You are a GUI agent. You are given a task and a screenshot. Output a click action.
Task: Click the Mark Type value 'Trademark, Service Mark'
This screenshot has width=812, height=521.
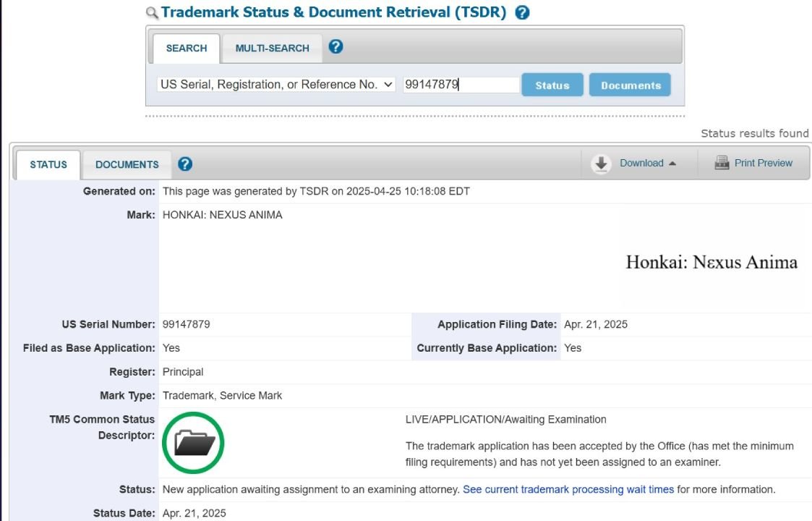tap(222, 396)
